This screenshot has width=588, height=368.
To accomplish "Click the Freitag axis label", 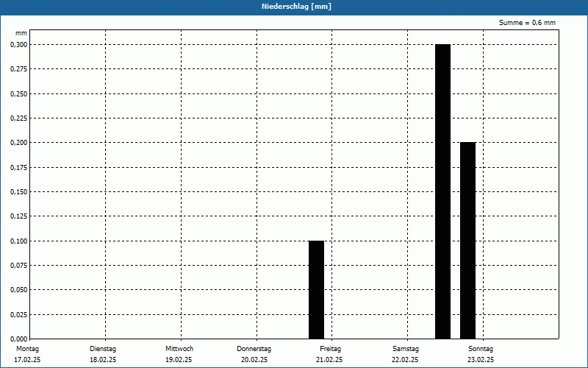I will 330,349.
